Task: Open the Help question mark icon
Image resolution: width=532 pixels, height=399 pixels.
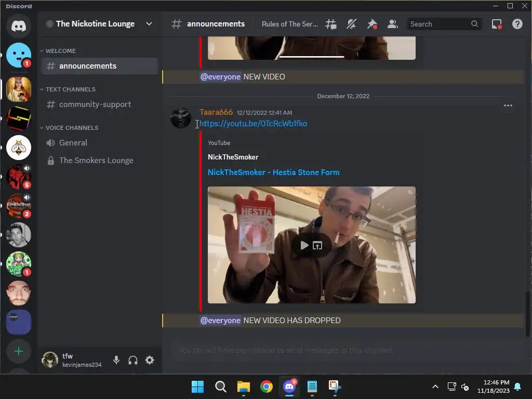Action: [x=517, y=24]
